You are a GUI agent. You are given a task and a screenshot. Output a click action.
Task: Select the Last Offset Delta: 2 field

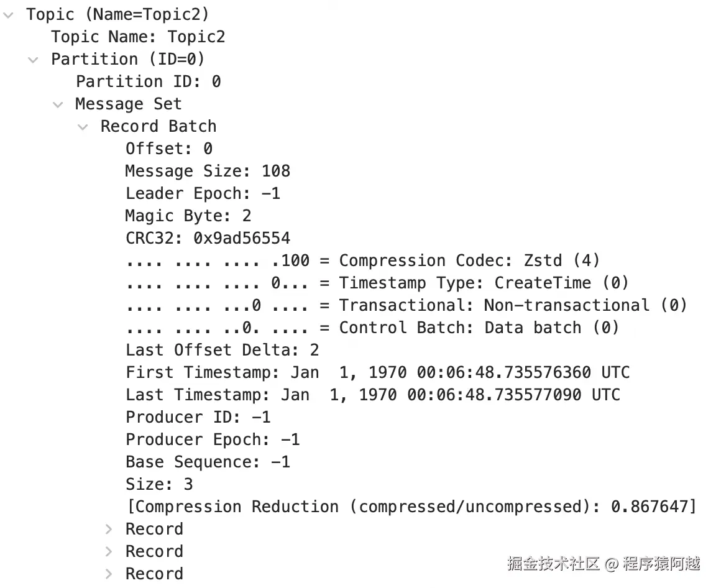(x=222, y=350)
